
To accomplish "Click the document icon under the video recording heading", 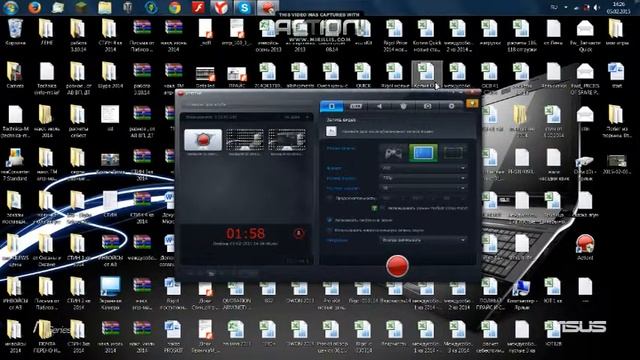I will [331, 131].
